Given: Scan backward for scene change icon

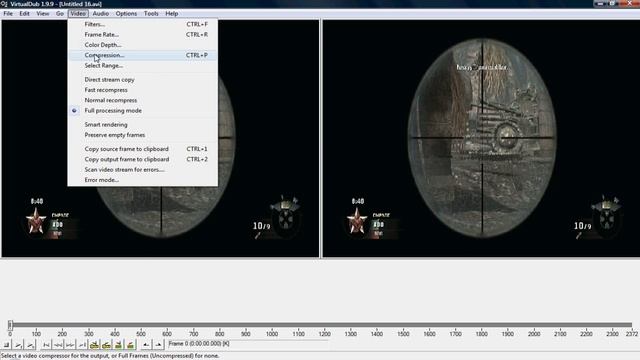Looking at the screenshot, I should [118, 345].
